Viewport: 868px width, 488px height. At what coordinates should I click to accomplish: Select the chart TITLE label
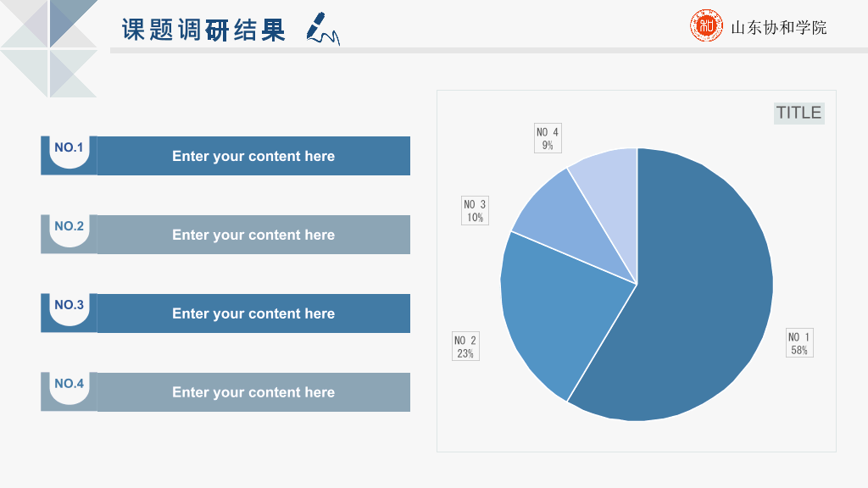coord(798,113)
